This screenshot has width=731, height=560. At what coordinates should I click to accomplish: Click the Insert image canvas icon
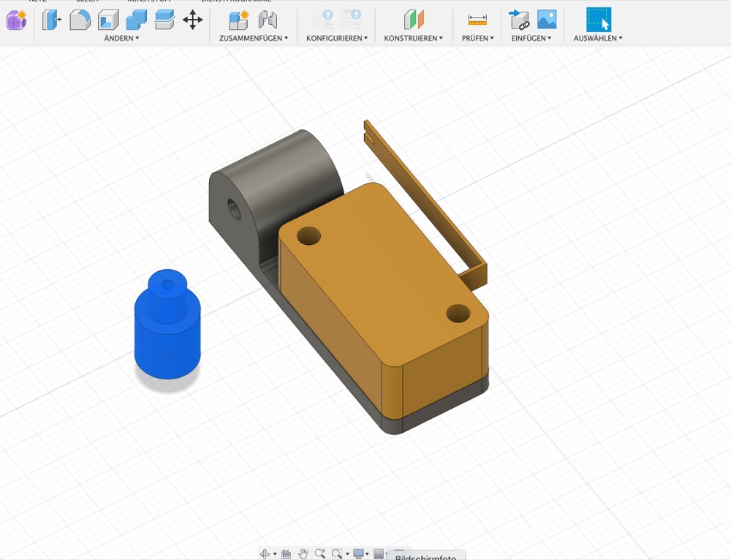coord(547,20)
